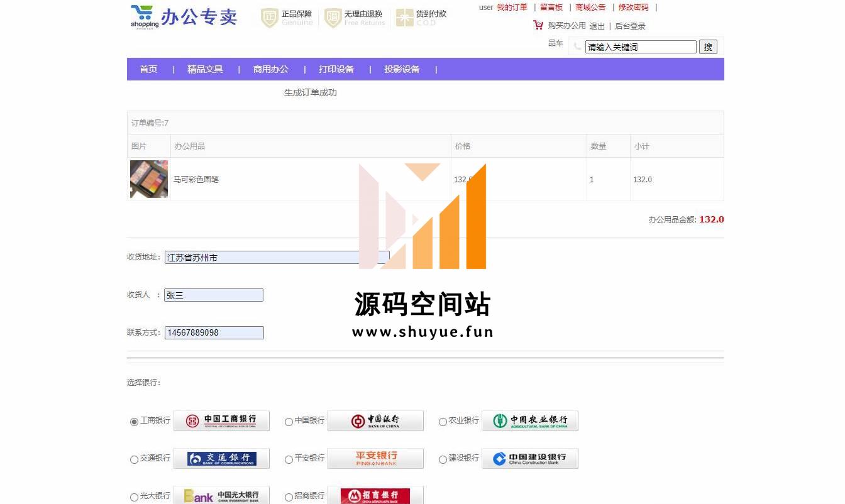The image size is (845, 504).
Task: Open 留言板 link
Action: (551, 8)
